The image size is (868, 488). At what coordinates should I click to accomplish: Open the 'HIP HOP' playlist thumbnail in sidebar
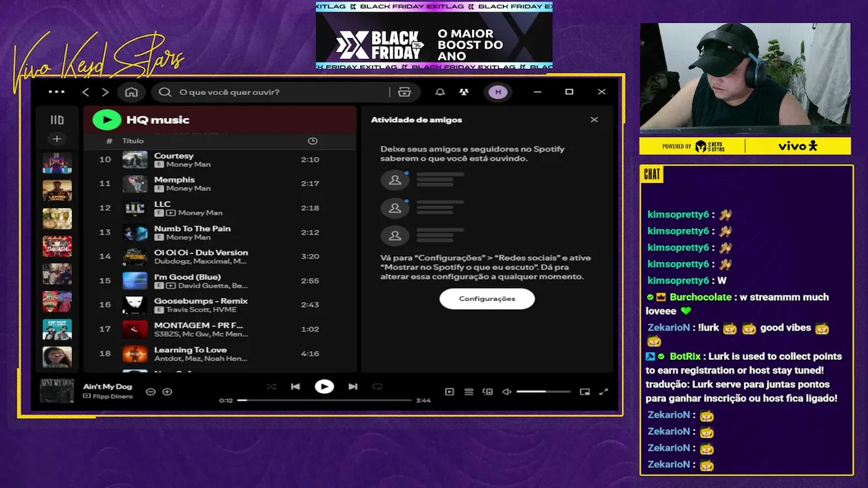[x=57, y=329]
